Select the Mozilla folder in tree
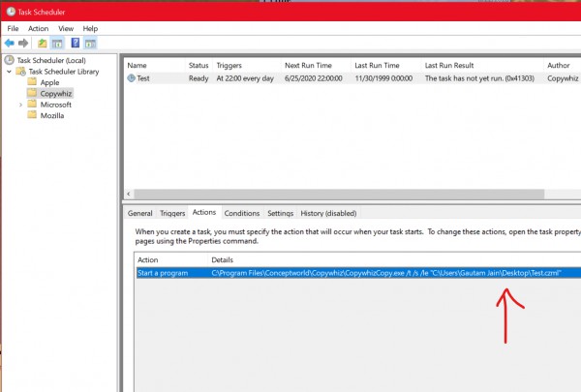 click(x=52, y=115)
